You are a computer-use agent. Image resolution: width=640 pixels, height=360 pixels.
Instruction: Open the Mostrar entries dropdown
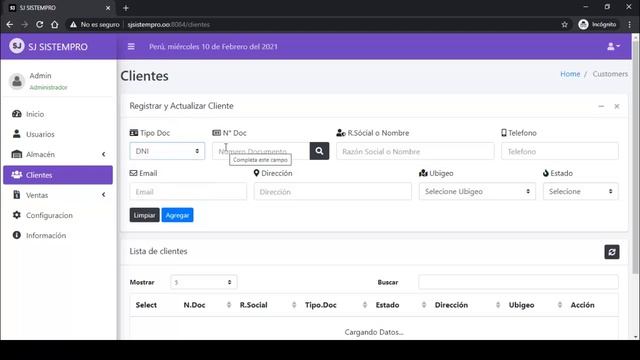[204, 282]
